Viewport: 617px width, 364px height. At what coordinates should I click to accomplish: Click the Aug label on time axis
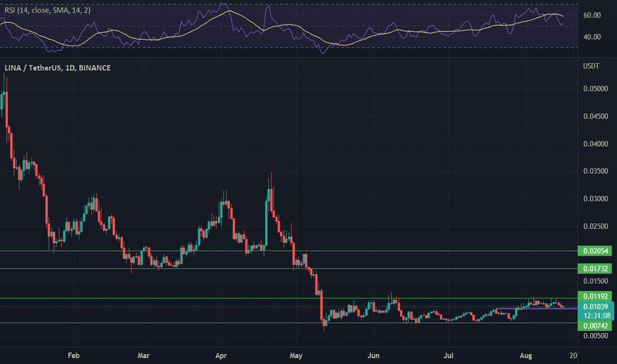[526, 356]
